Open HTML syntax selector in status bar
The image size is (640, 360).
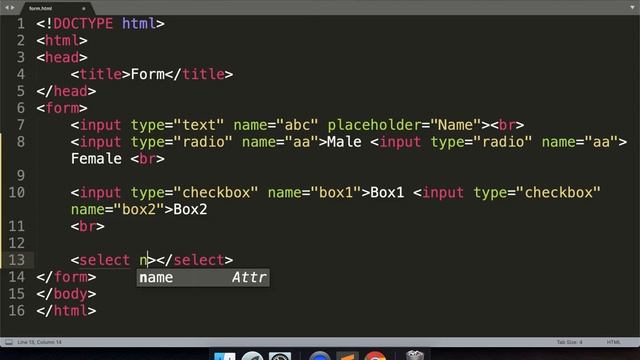coord(613,342)
